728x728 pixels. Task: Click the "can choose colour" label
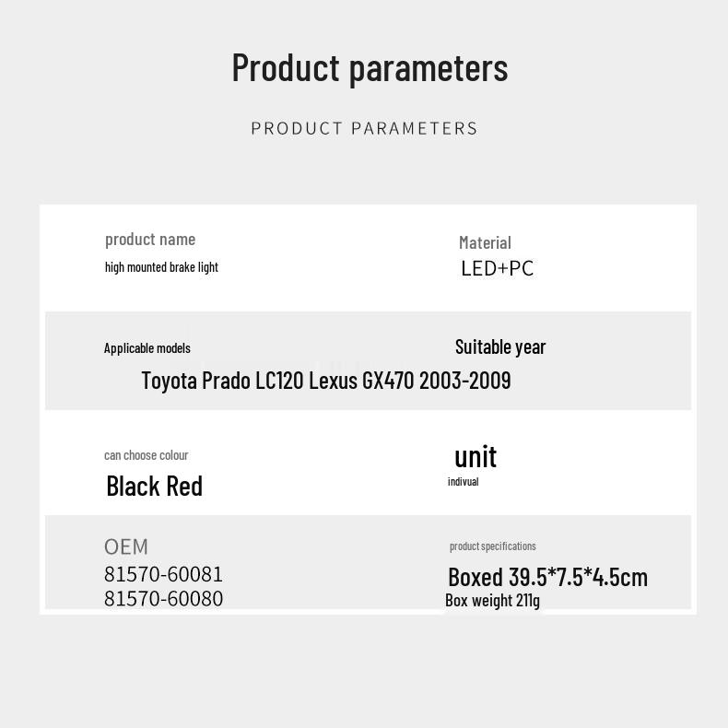coord(146,455)
